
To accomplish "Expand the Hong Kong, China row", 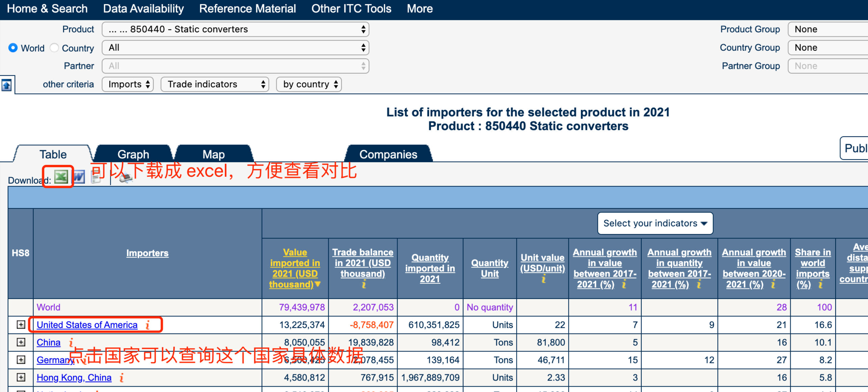I will coord(21,377).
